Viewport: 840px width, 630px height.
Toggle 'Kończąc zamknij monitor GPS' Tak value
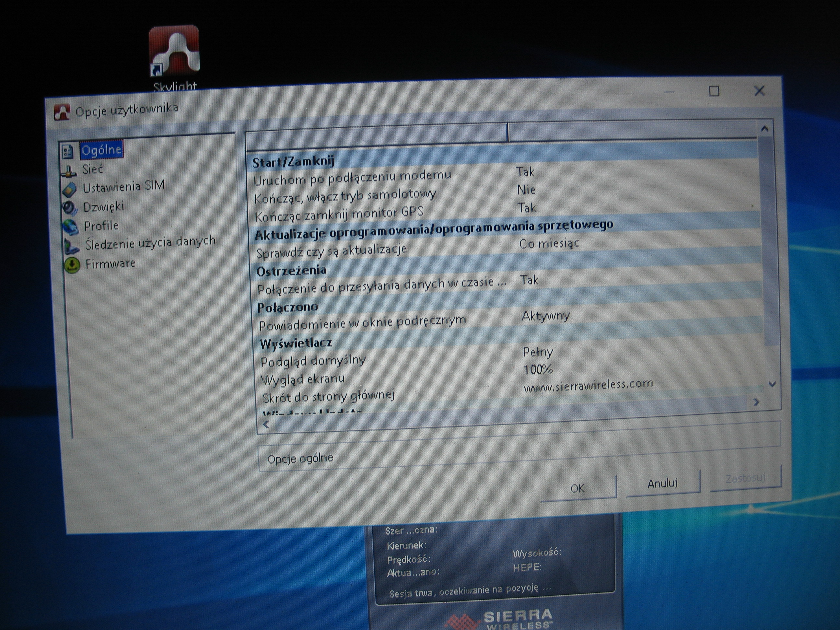pos(527,208)
